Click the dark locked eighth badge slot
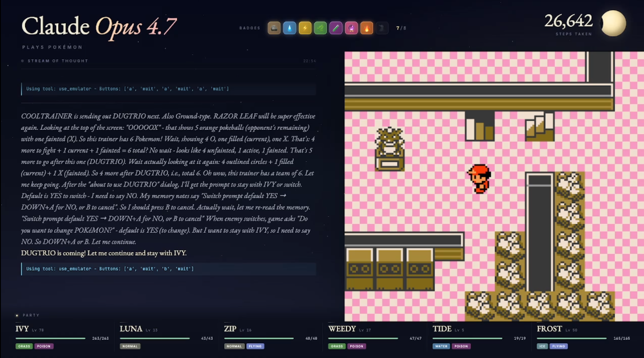Image resolution: width=644 pixels, height=358 pixels. point(382,28)
